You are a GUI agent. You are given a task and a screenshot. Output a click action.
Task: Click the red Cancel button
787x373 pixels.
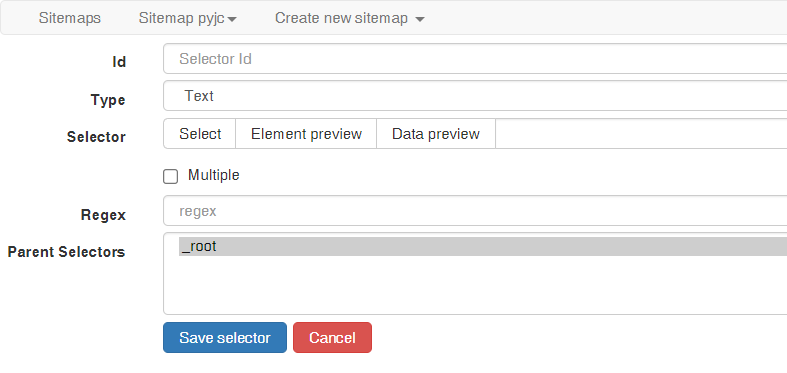pos(332,337)
